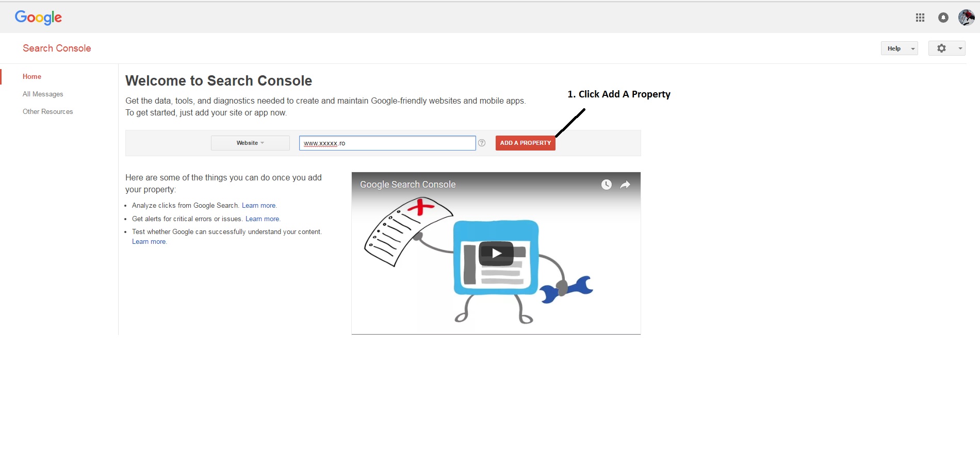980x465 pixels.
Task: Click Learn more about analyzing clicks
Action: click(x=258, y=206)
